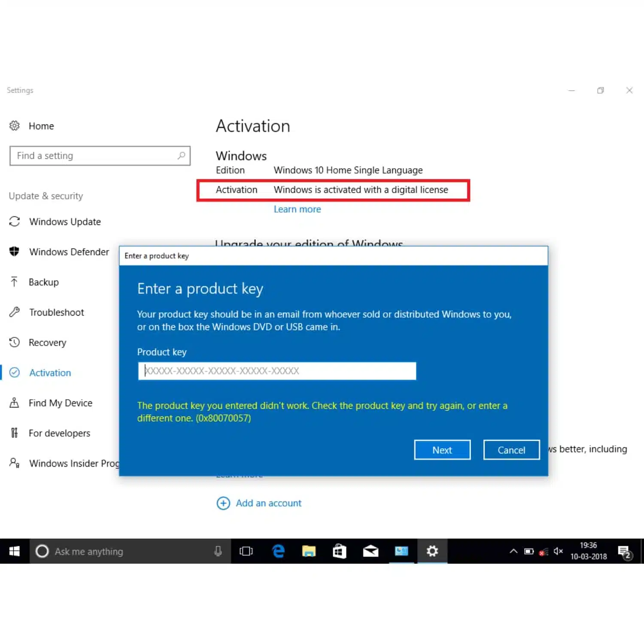Click the battery icon in the system tray

(x=529, y=551)
